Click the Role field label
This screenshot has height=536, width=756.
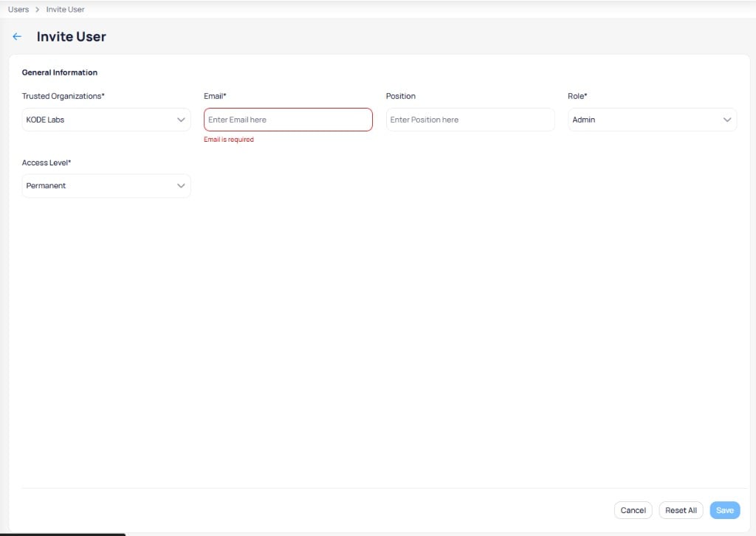point(577,96)
